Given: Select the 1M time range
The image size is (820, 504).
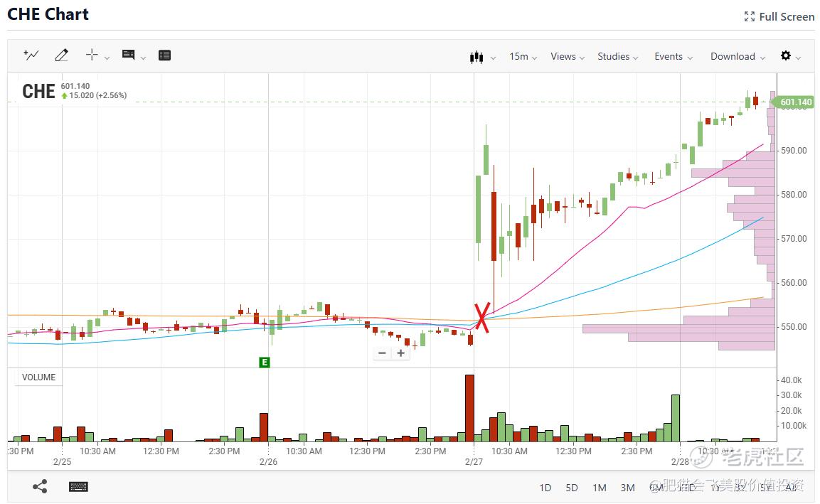Looking at the screenshot, I should pyautogui.click(x=600, y=488).
